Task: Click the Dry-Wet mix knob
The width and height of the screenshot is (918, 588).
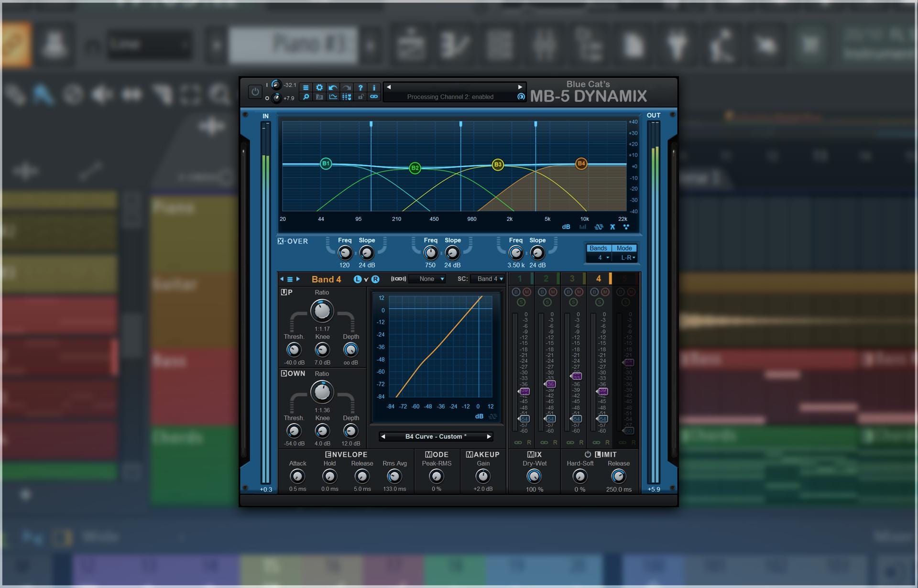Action: [x=534, y=476]
